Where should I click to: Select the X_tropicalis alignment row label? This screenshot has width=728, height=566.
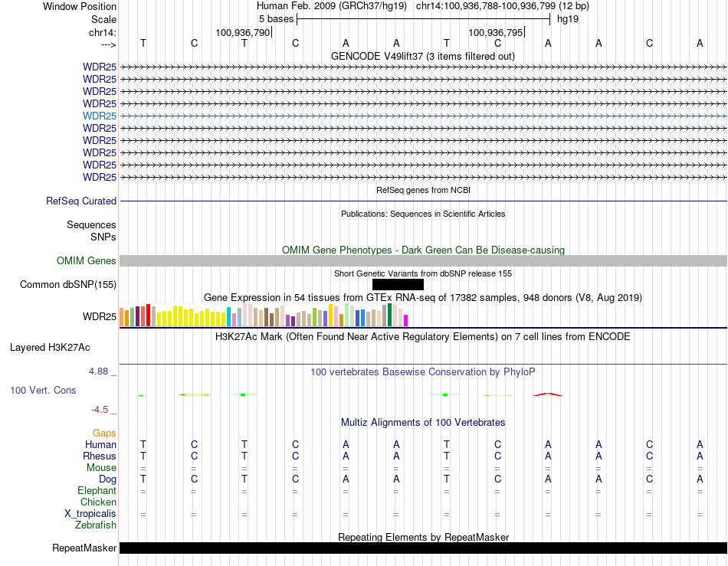90,514
